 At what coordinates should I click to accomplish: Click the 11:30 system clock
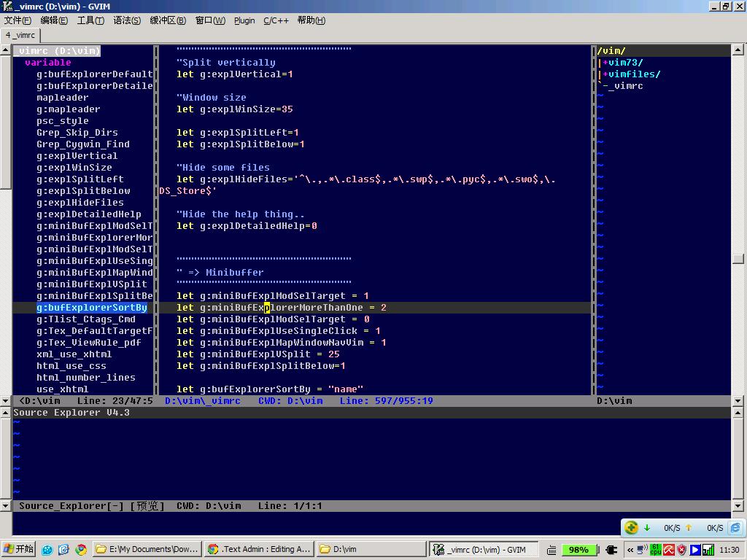click(729, 550)
